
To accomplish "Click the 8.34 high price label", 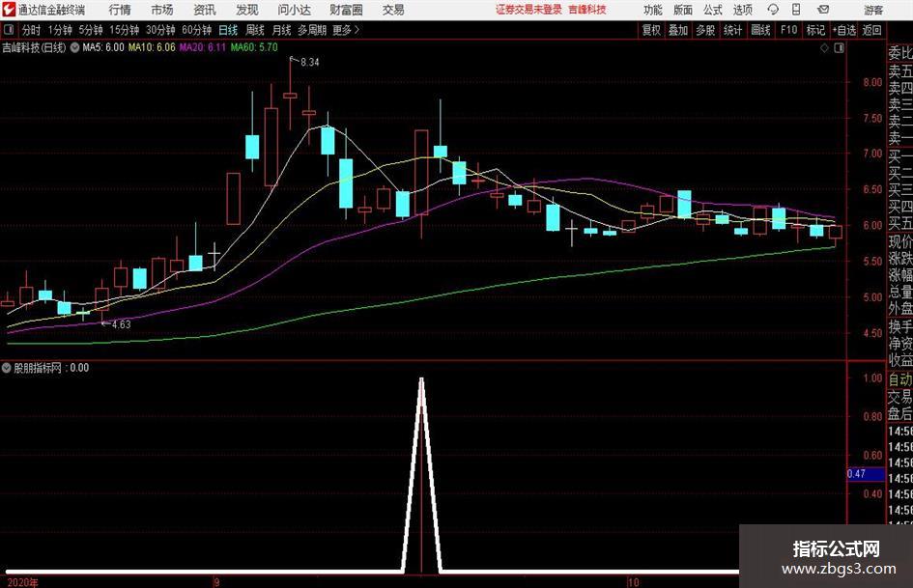I will [x=310, y=63].
